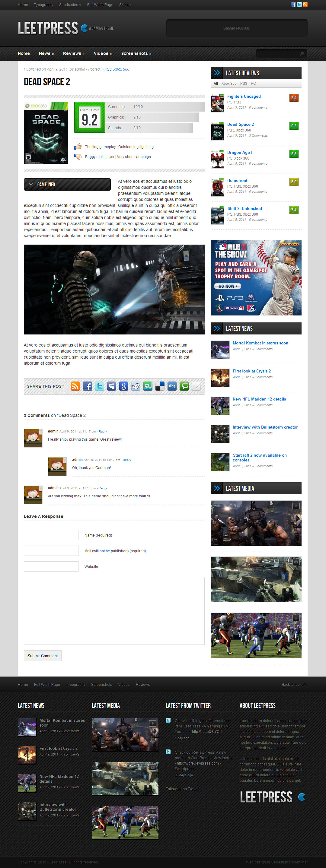Share this post on Google
The height and width of the screenshot is (868, 326).
click(x=124, y=386)
